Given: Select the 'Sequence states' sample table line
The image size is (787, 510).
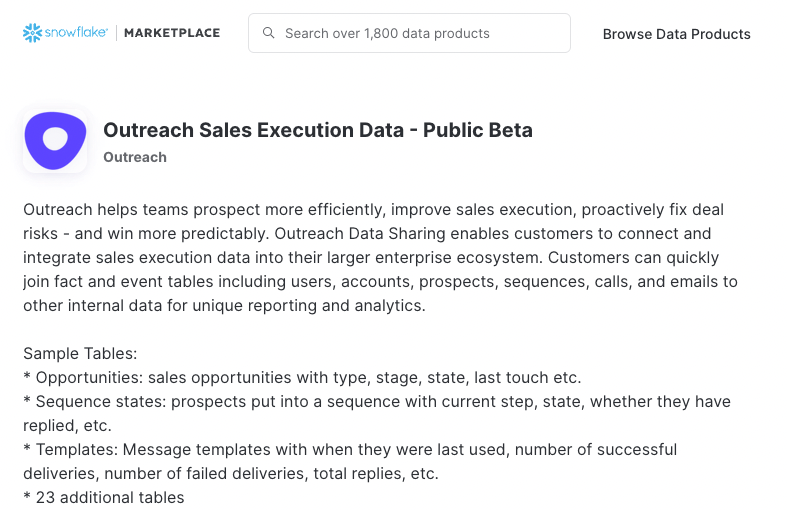Looking at the screenshot, I should tap(377, 413).
